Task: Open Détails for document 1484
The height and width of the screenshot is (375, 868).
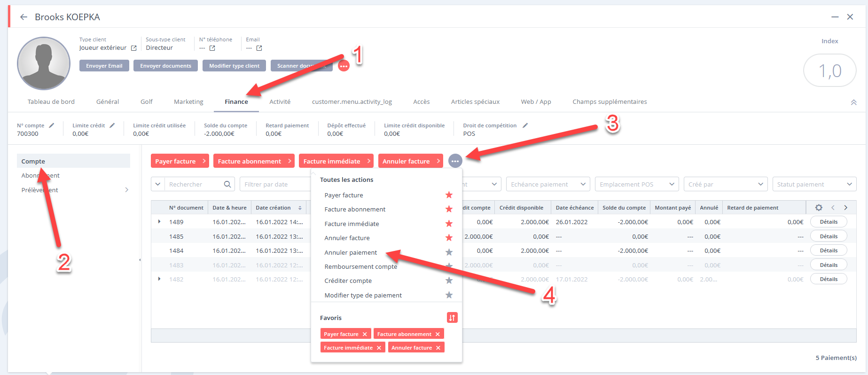Action: coord(829,250)
